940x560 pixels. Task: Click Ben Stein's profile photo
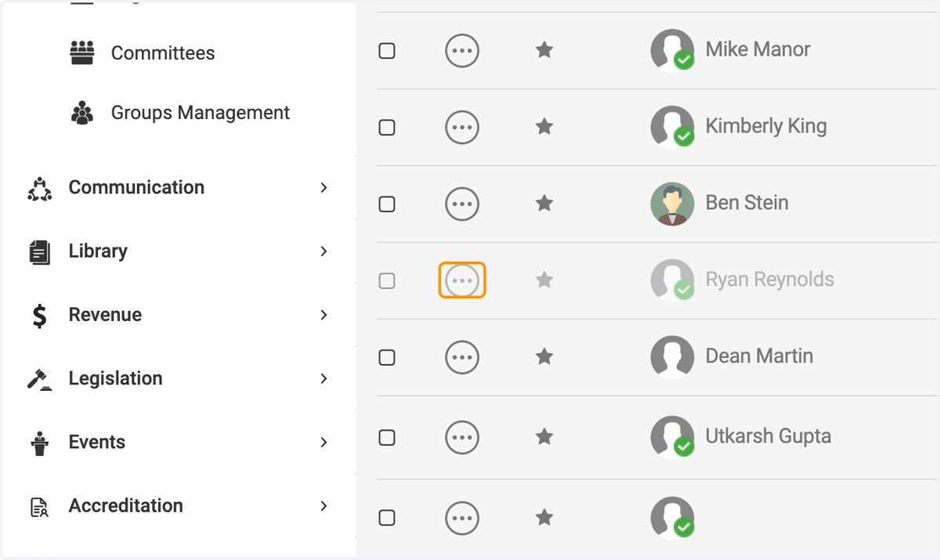(x=672, y=204)
